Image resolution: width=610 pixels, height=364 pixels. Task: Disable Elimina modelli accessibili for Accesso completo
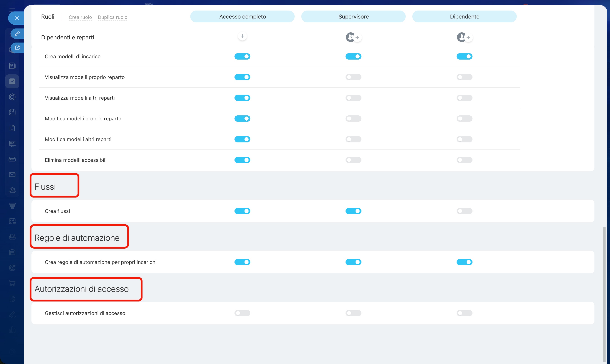click(242, 160)
